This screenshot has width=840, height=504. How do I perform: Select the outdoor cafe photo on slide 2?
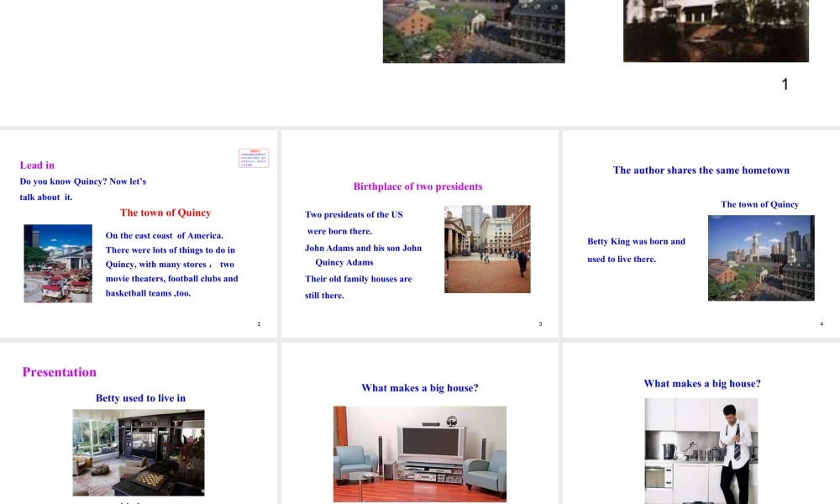tap(58, 263)
